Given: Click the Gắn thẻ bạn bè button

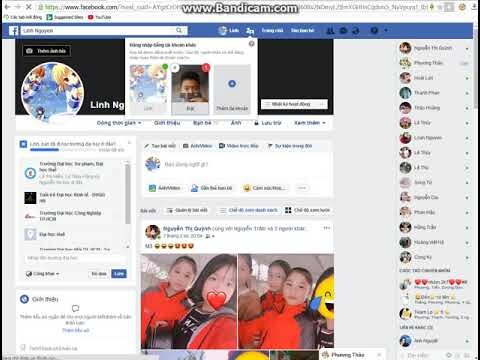Looking at the screenshot, I should pos(211,188).
